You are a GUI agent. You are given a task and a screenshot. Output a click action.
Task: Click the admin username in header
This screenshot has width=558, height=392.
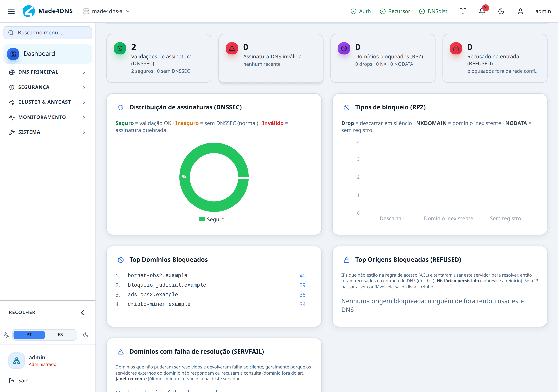[x=543, y=11]
